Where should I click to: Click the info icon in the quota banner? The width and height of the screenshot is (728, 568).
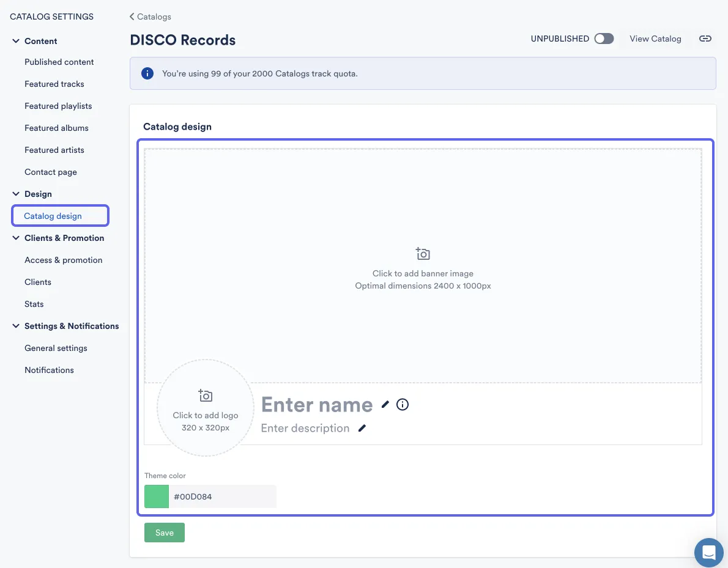pos(147,73)
